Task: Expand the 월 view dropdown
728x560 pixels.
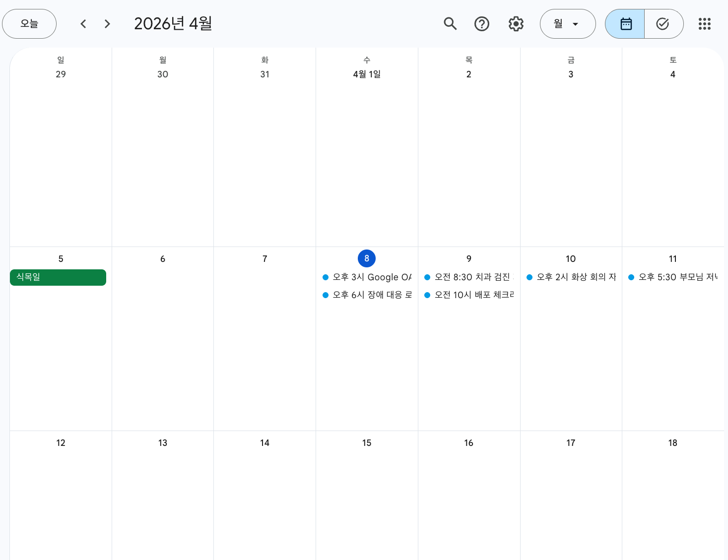Action: tap(568, 24)
